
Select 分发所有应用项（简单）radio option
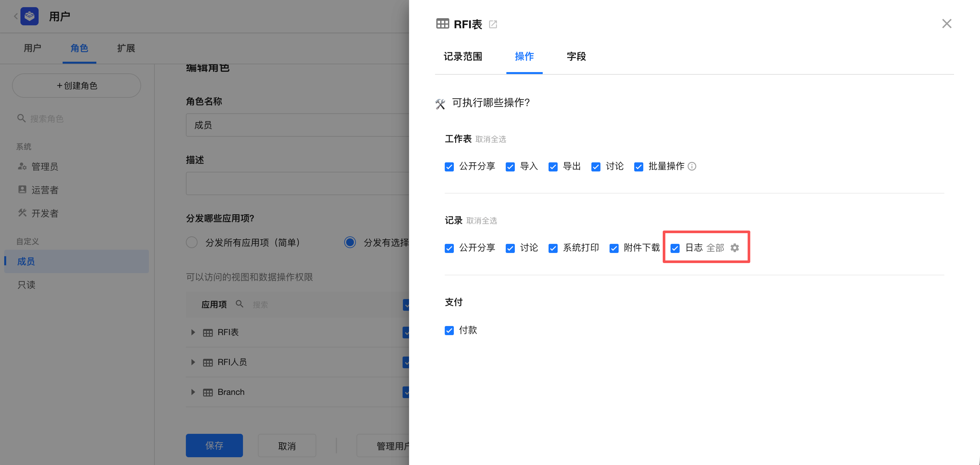(192, 242)
